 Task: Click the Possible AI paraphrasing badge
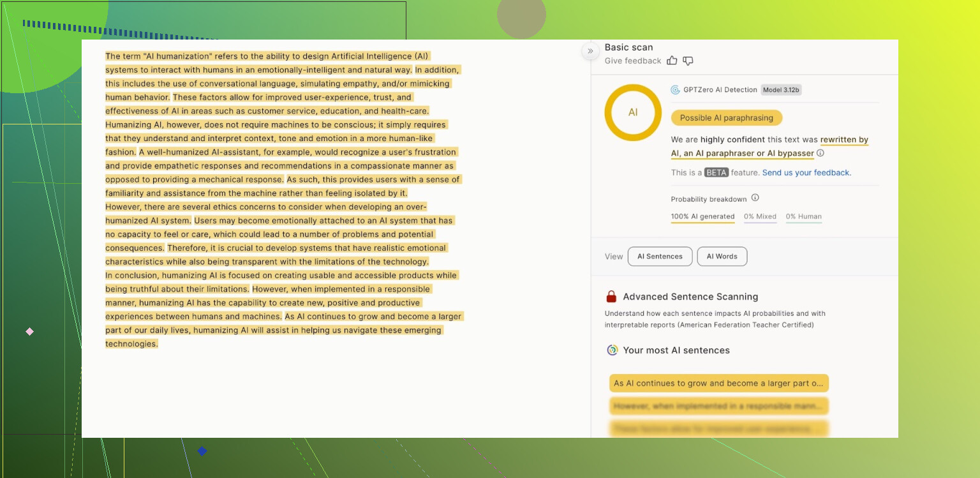click(x=726, y=118)
